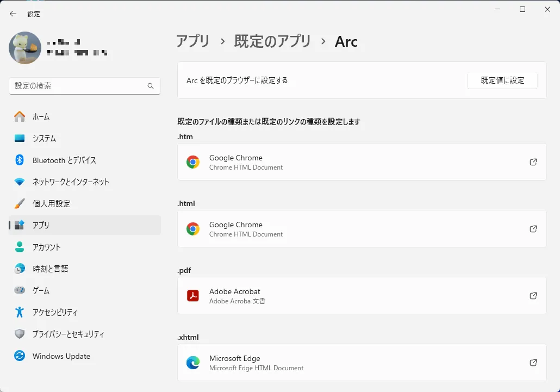The width and height of the screenshot is (560, 392).
Task: Click Chrome icon in .html row
Action: click(193, 229)
